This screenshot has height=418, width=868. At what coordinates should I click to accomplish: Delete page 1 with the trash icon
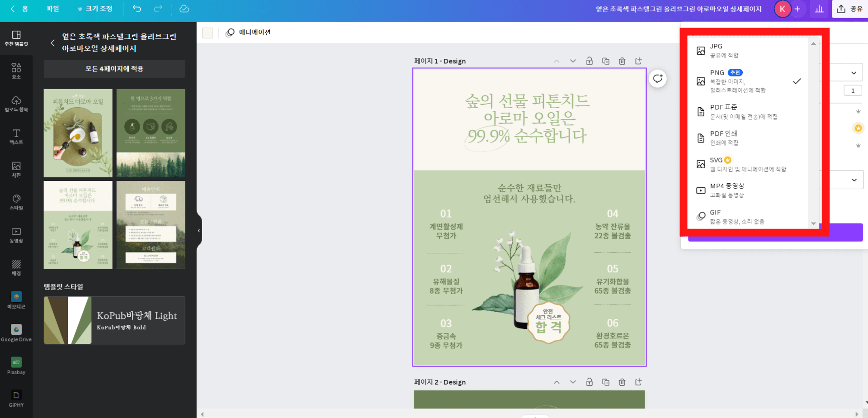(x=622, y=61)
